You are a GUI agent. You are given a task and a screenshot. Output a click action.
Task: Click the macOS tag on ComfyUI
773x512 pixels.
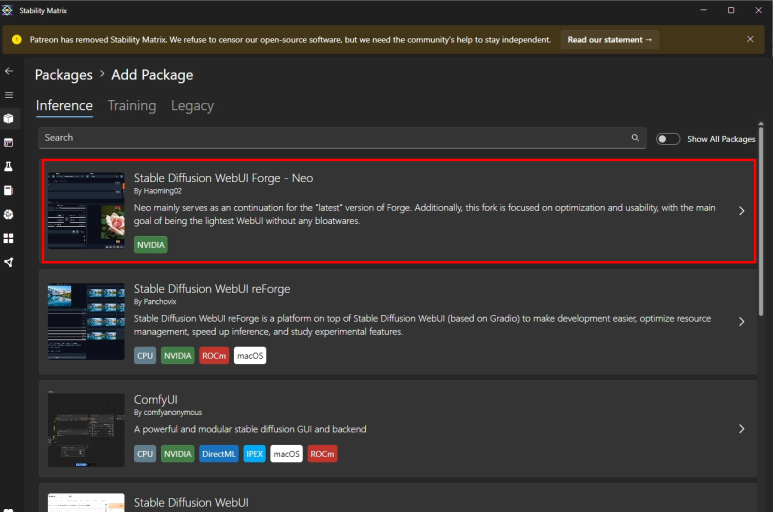286,454
